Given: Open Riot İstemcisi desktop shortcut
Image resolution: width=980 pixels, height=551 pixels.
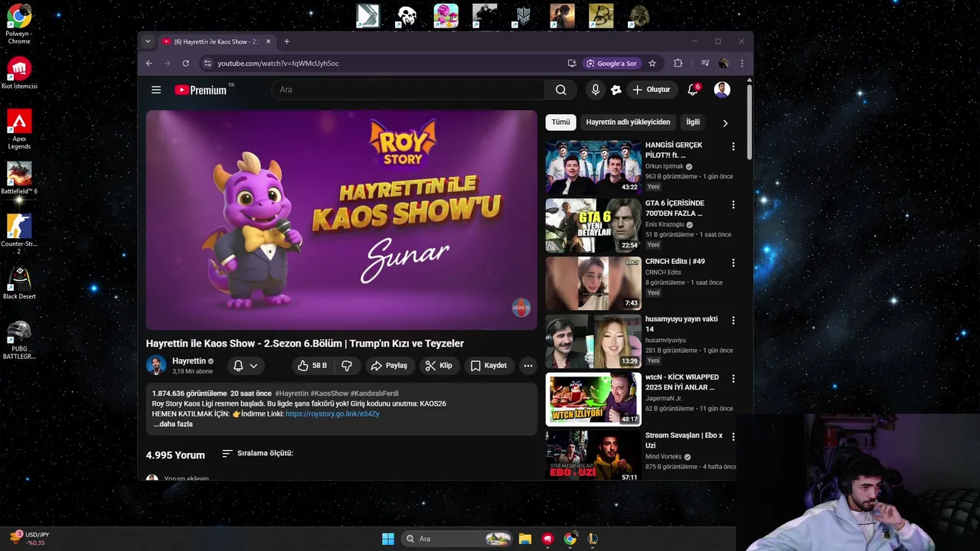Looking at the screenshot, I should point(19,73).
